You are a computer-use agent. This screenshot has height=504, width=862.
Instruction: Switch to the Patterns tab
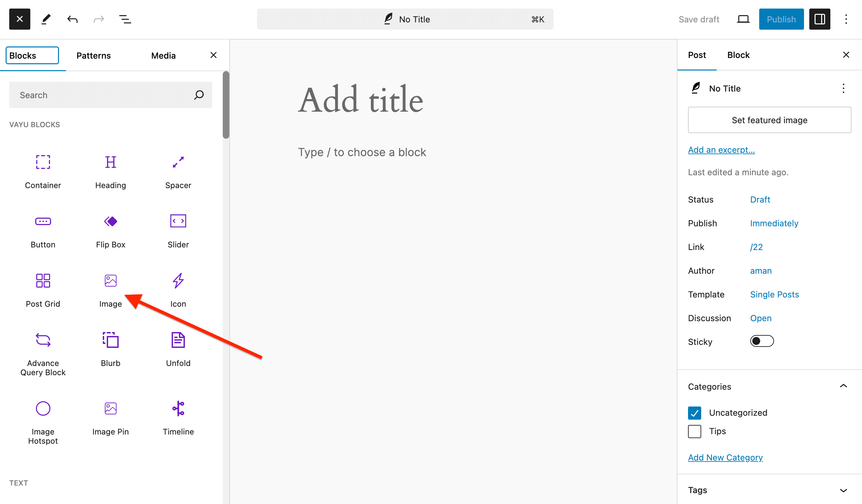pos(93,55)
